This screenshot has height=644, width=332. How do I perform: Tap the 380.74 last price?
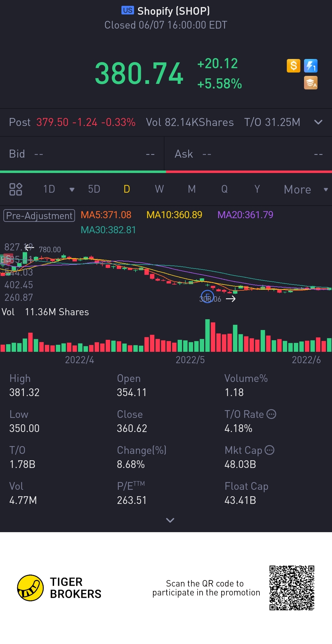pos(139,73)
